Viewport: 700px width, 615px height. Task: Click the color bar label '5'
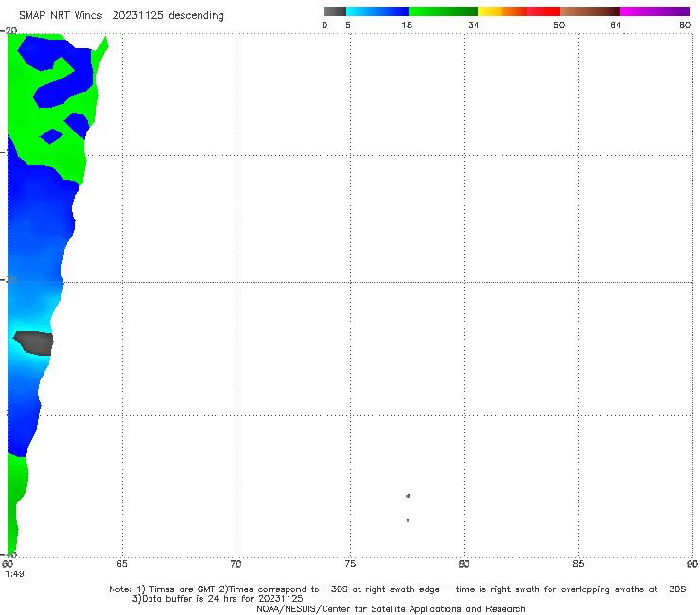pos(348,25)
